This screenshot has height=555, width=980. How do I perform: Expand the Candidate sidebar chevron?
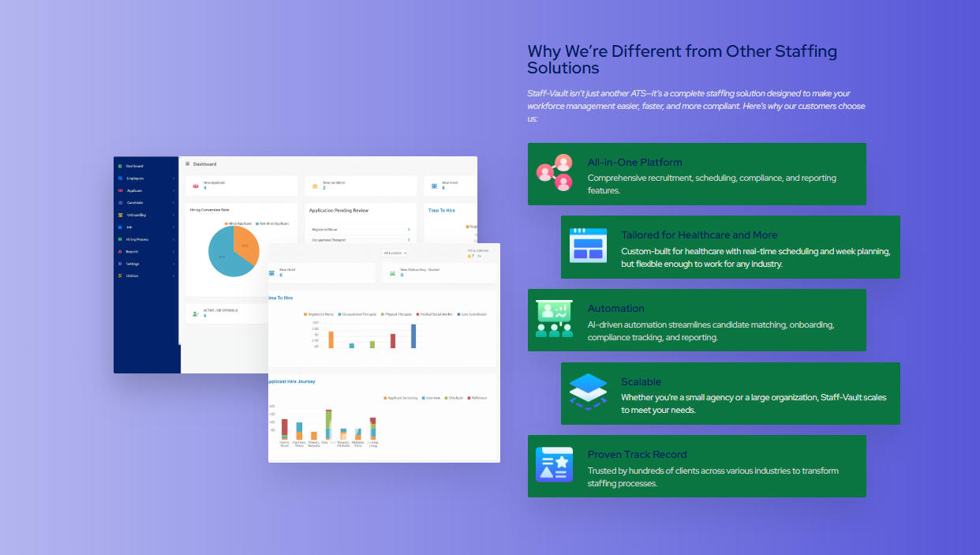point(174,203)
